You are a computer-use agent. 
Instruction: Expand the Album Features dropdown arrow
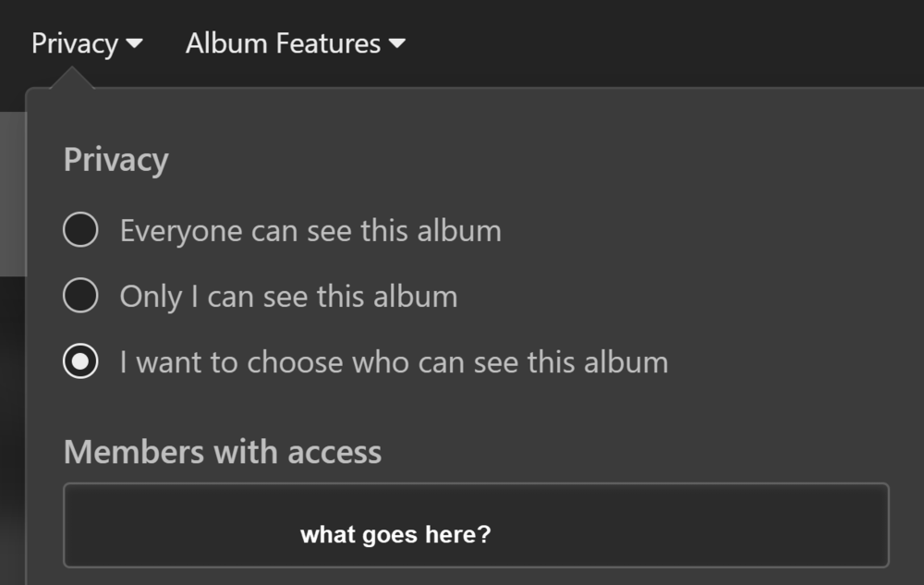point(397,43)
